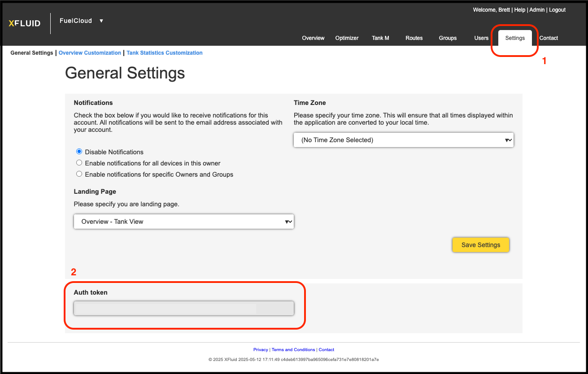This screenshot has width=588, height=374.
Task: Open the Users tab
Action: click(481, 38)
